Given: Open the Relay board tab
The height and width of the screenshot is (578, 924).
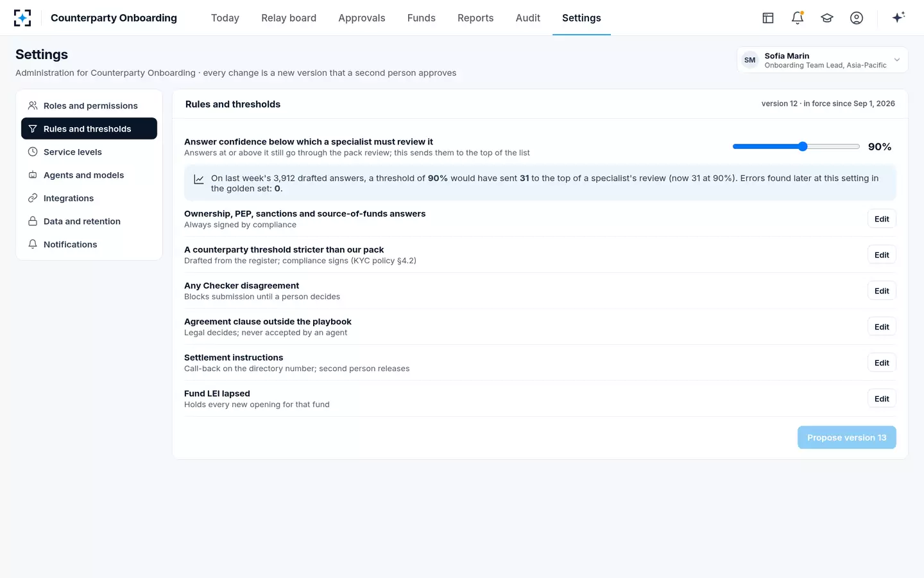Looking at the screenshot, I should (x=289, y=18).
